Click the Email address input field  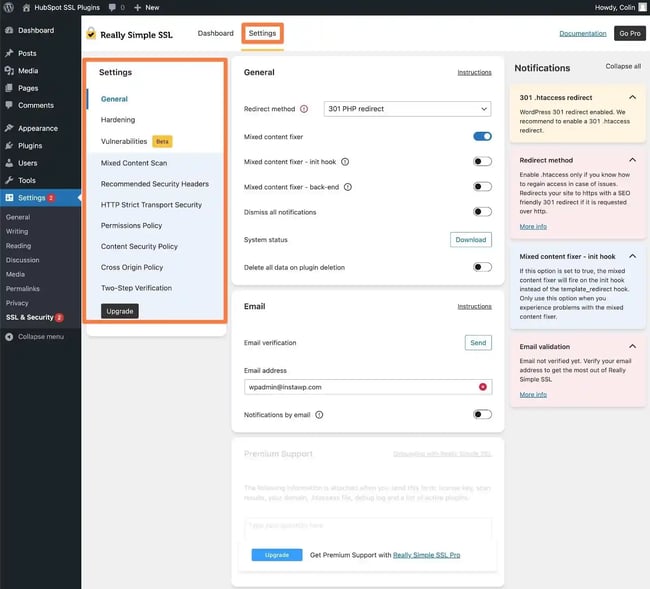pyautogui.click(x=360, y=386)
